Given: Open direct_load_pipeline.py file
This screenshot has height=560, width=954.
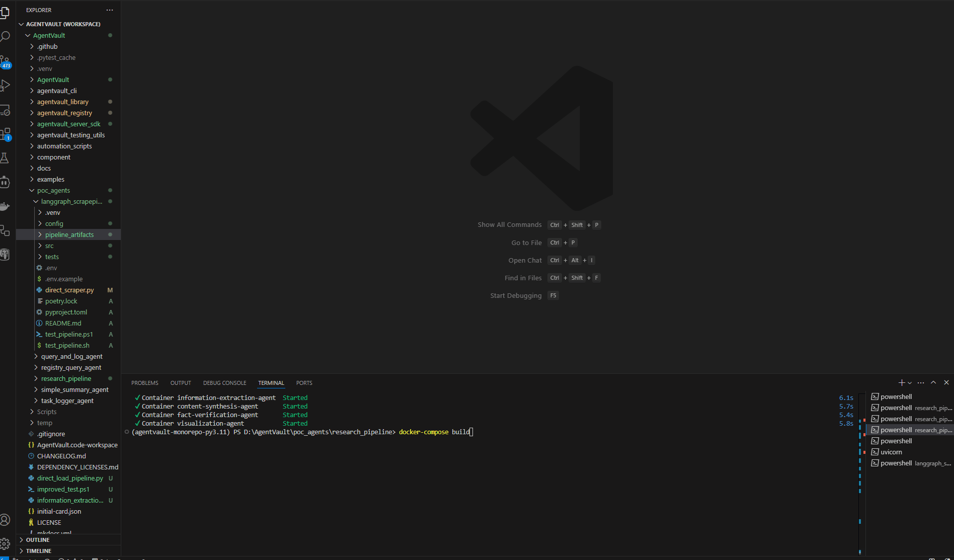Looking at the screenshot, I should click(70, 478).
